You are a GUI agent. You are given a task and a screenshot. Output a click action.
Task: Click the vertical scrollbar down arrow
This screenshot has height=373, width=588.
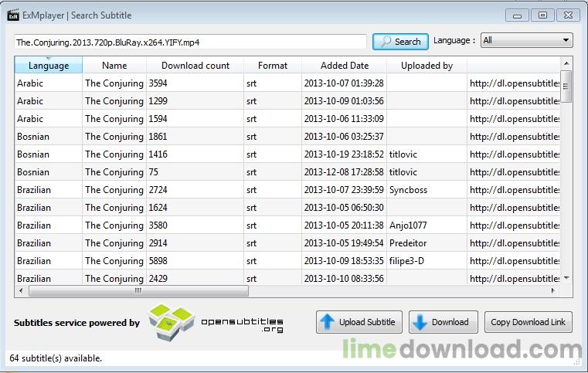pyautogui.click(x=566, y=278)
